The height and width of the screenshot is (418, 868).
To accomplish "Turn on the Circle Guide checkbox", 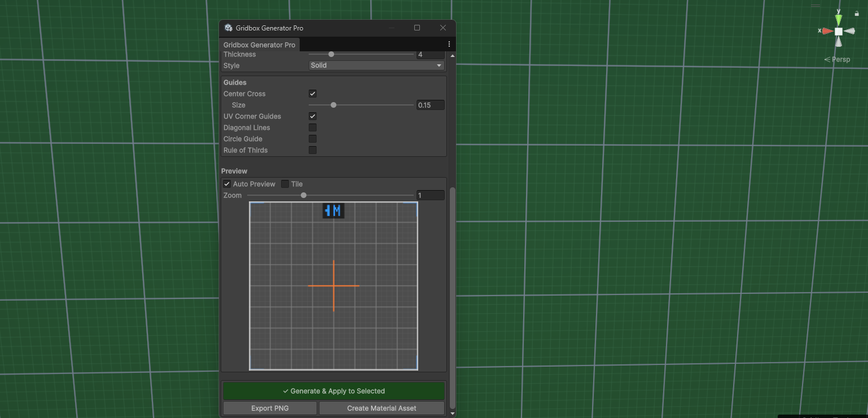I will (313, 139).
